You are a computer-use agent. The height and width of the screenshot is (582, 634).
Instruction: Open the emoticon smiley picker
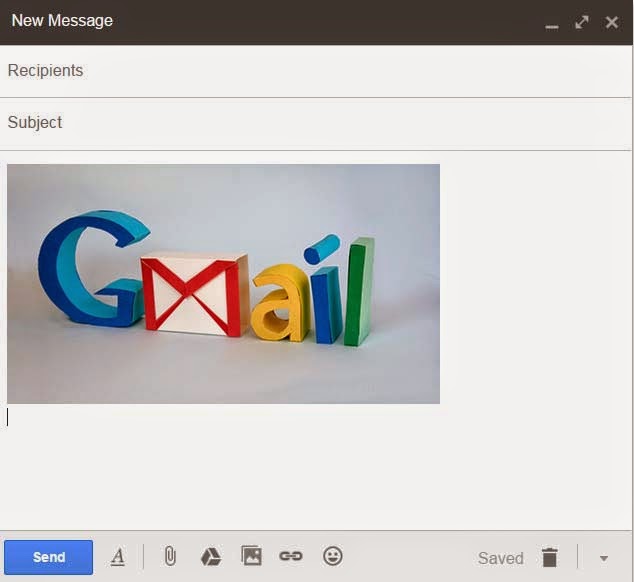(333, 556)
